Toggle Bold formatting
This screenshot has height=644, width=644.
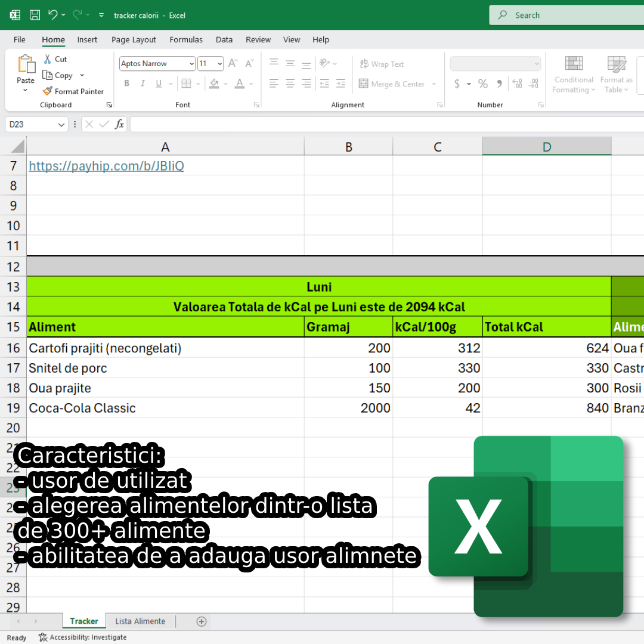pos(127,83)
